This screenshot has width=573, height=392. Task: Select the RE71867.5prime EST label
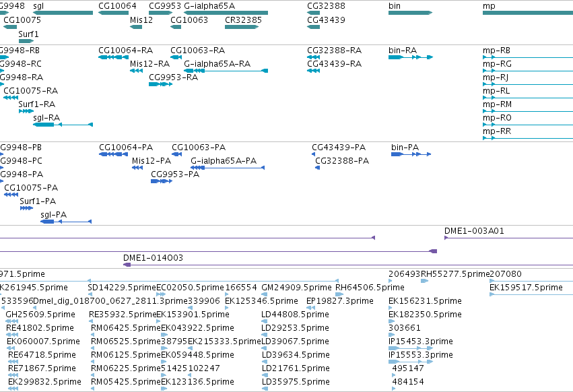(42, 368)
